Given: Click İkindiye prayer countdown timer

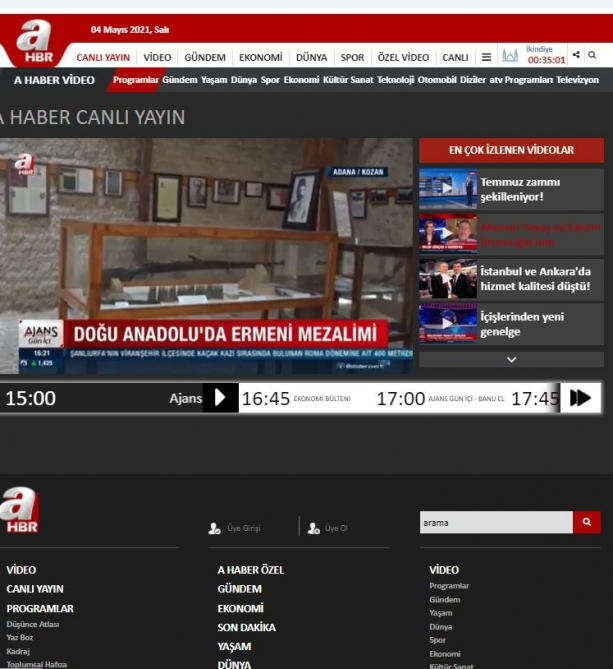Looking at the screenshot, I should point(546,55).
